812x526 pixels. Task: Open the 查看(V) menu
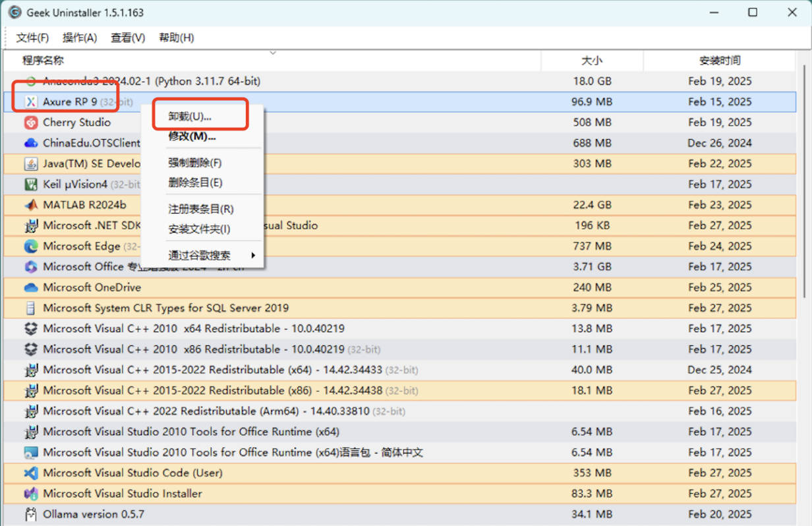[128, 38]
